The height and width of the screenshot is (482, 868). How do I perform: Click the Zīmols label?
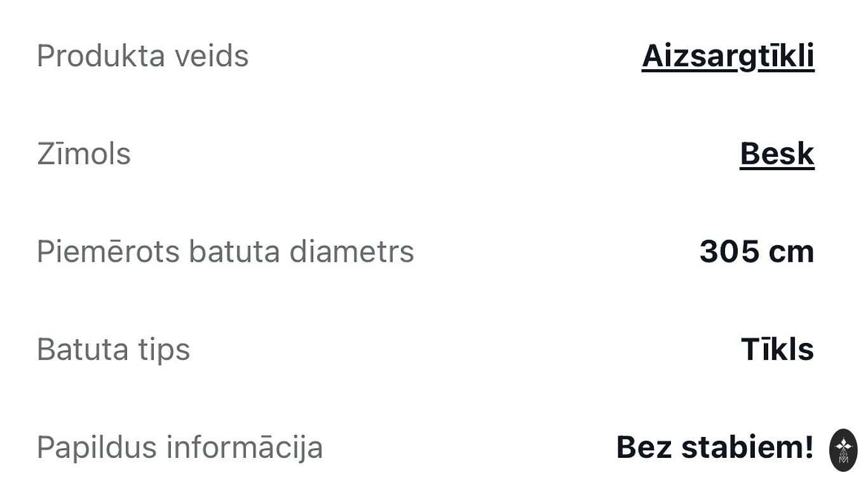(84, 154)
